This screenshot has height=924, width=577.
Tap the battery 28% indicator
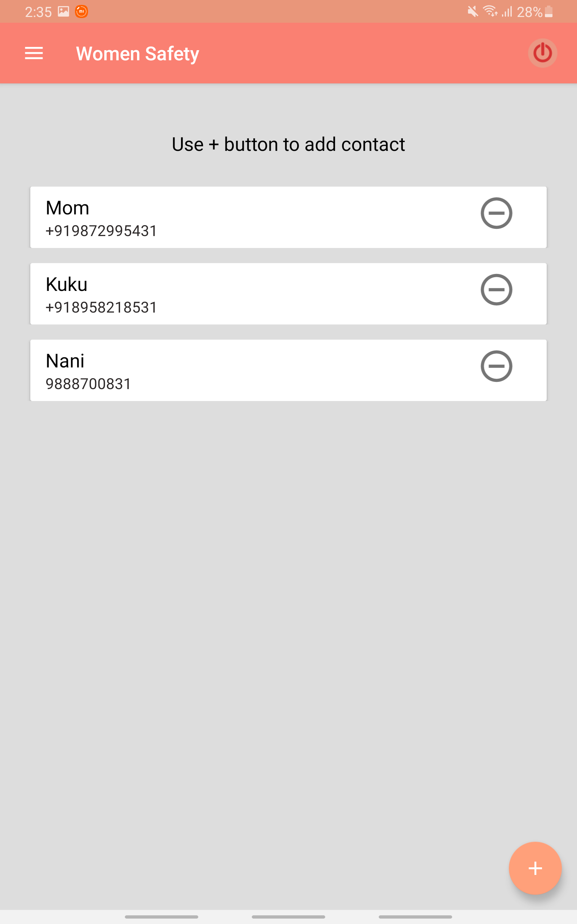pos(534,12)
